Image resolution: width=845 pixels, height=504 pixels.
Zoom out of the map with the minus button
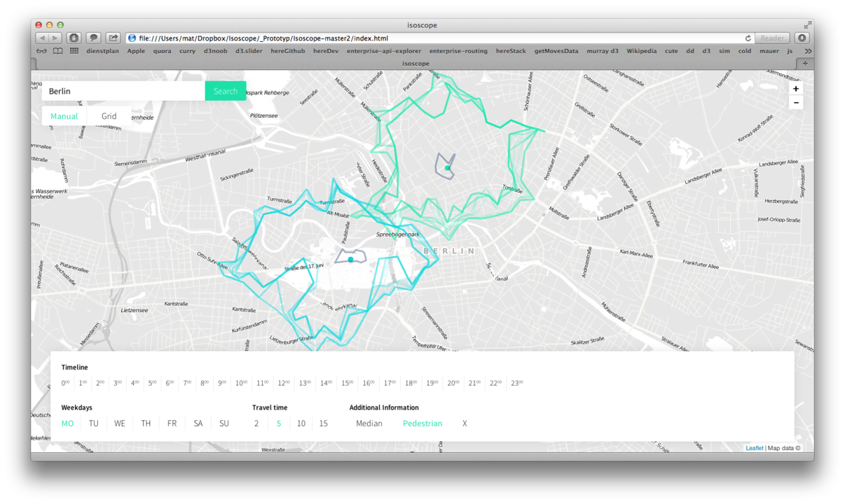click(x=796, y=103)
